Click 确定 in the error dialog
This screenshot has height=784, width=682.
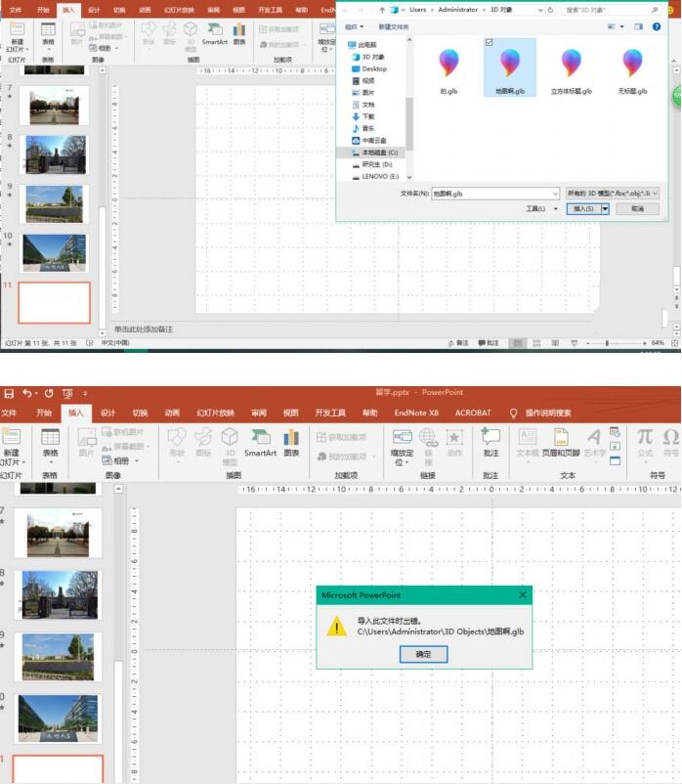423,654
